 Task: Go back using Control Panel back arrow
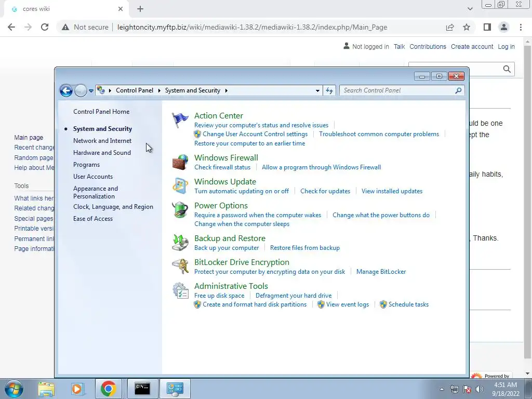[66, 90]
